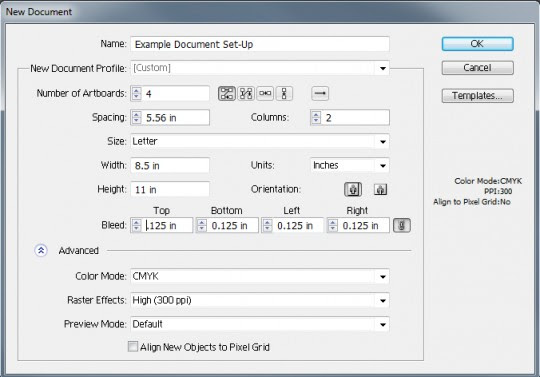Open Templates dialog
Screen dimensions: 540x377
(478, 96)
